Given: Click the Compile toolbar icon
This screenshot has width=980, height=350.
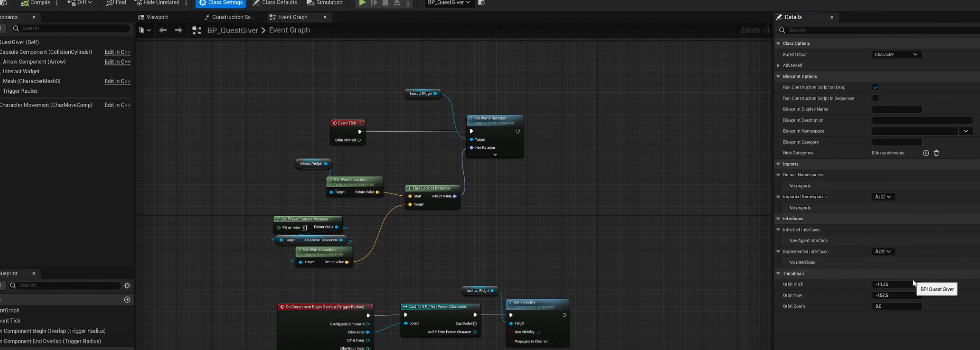Looking at the screenshot, I should coord(25,3).
